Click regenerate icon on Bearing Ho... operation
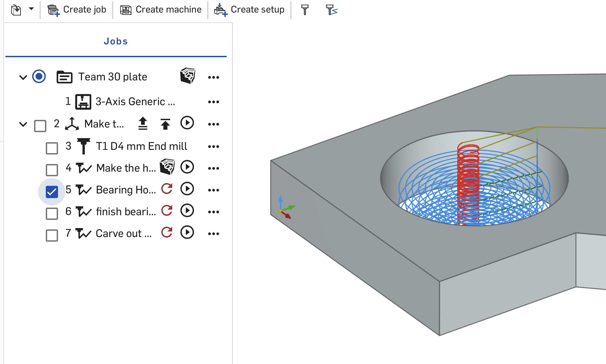The width and height of the screenshot is (606, 364). tap(167, 189)
